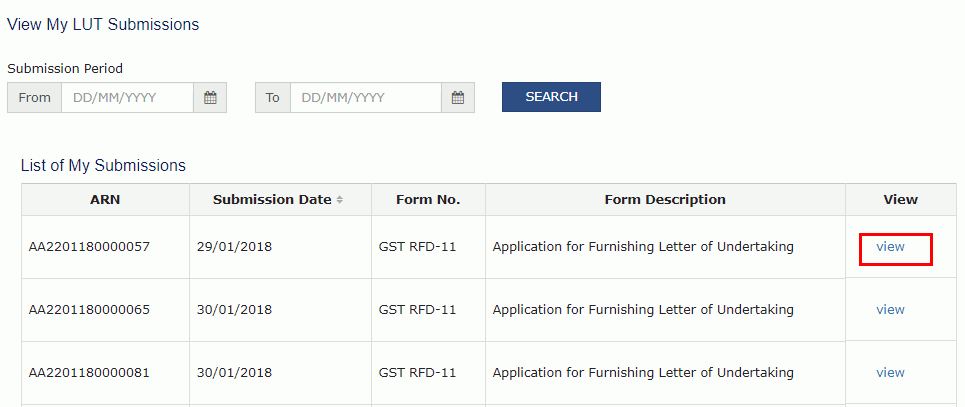
Task: Select the AA2201180000057 ARN cell
Action: pos(105,247)
